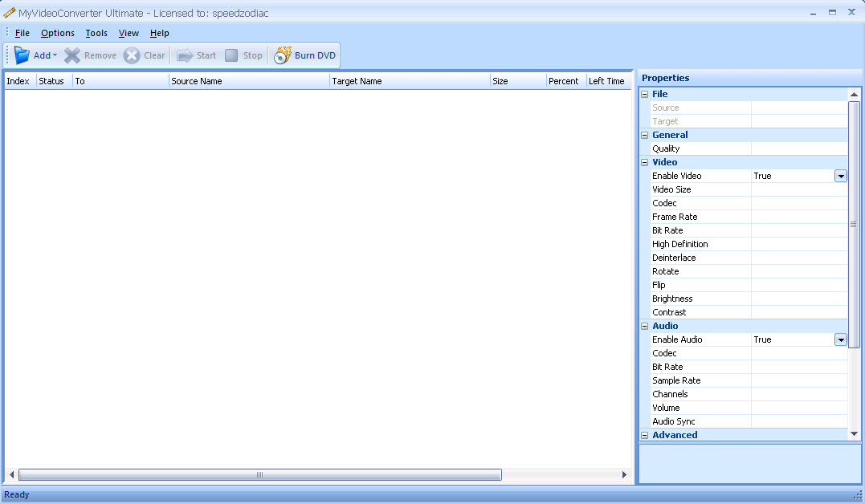
Task: Select the video Codec property
Action: point(749,204)
